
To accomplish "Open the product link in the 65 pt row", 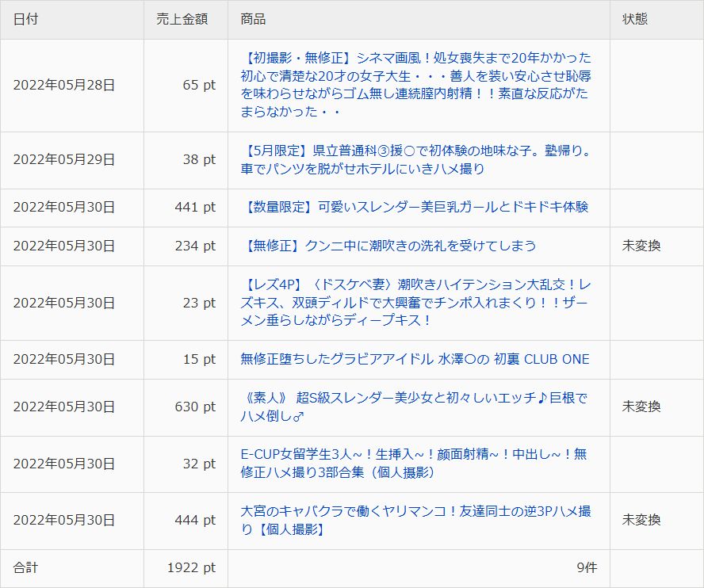I will [415, 85].
